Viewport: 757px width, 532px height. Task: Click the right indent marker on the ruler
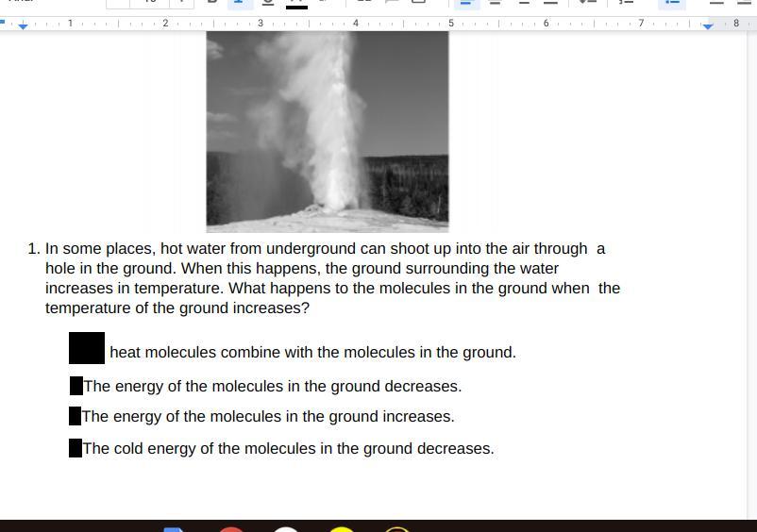coord(708,25)
